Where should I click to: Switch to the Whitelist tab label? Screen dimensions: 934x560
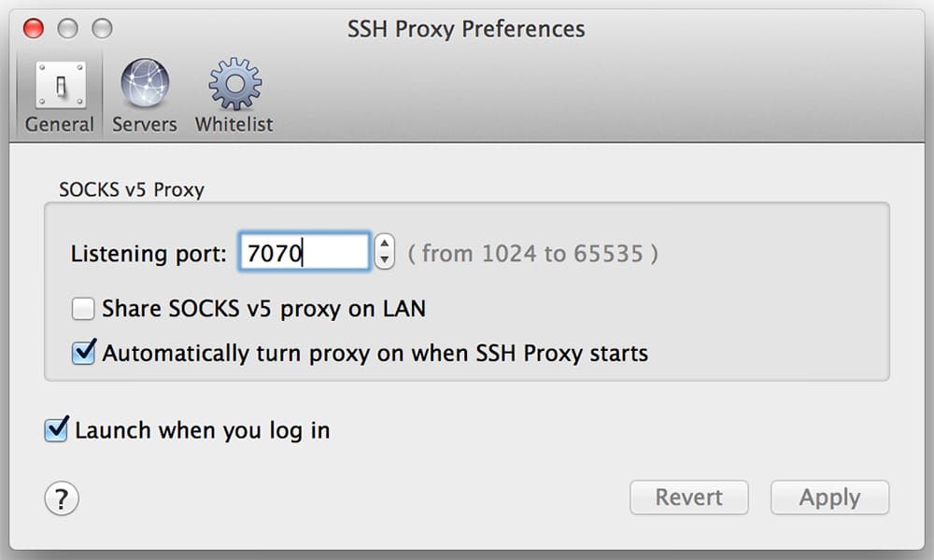(x=234, y=124)
